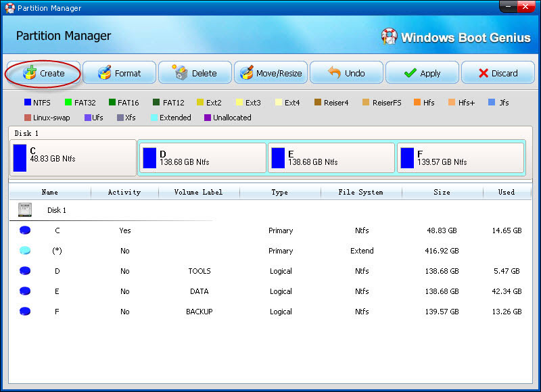Screen dimensions: 541x392
Task: Choose the F 139.57 GB partition block
Action: (461, 157)
